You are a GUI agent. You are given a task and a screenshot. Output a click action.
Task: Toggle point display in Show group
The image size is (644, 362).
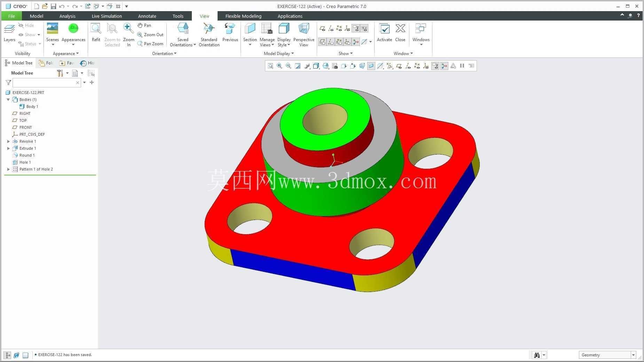tap(339, 29)
